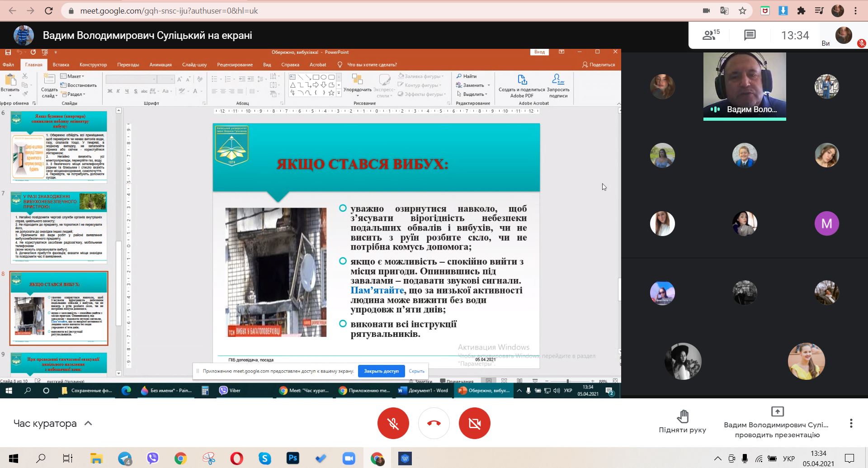The width and height of the screenshot is (868, 468).
Task: Bookmark this page with the star icon
Action: pos(742,11)
